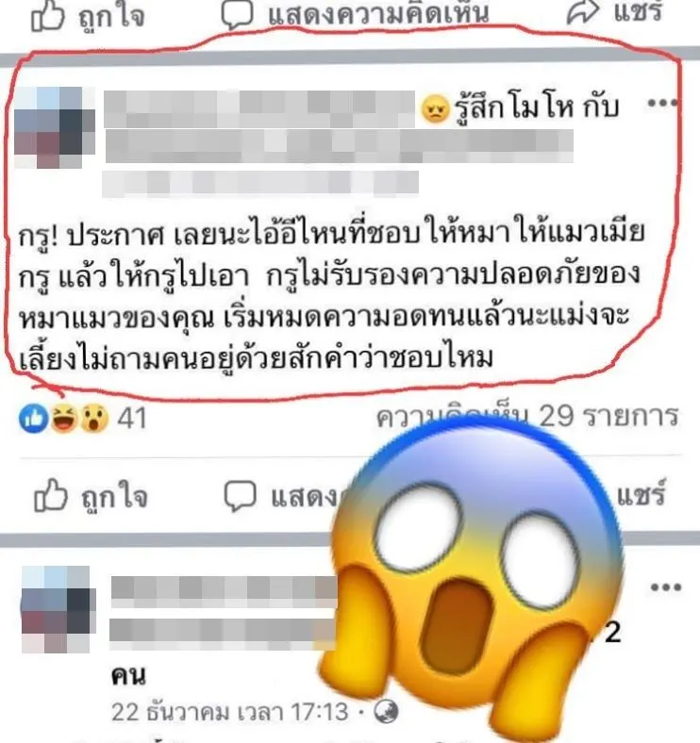
Task: Open the bottom post's blurred profile picture
Action: (x=58, y=609)
